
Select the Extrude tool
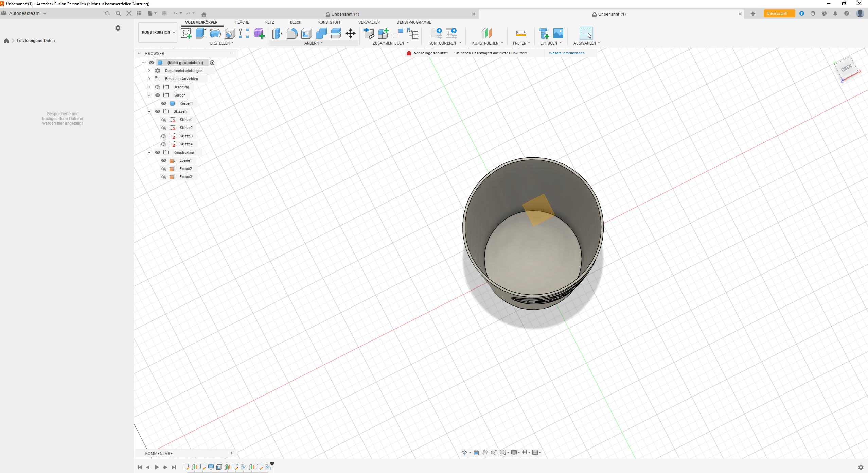[x=201, y=33]
